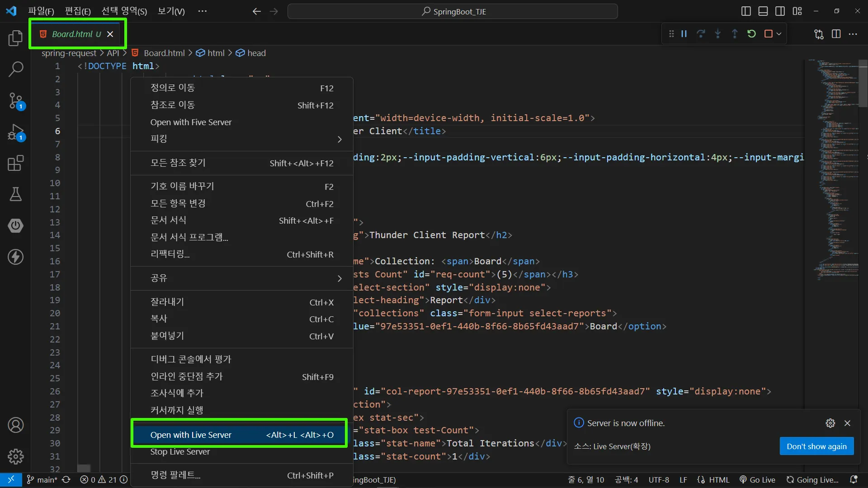Pause the debug session

tap(684, 34)
